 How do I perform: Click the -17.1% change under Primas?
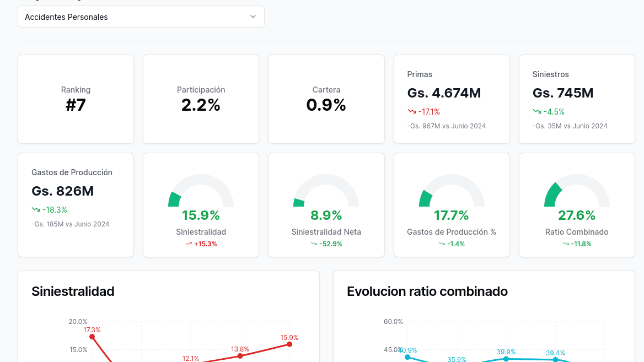429,112
